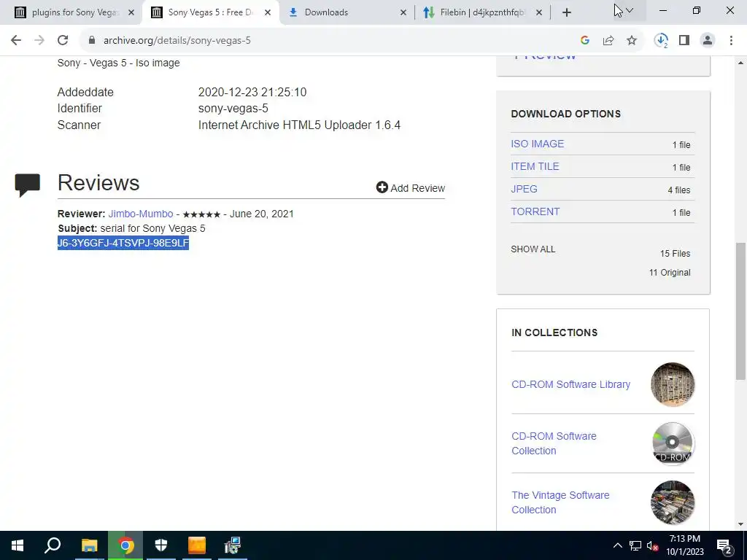
Task: Open a new tab with plus button
Action: tap(566, 12)
